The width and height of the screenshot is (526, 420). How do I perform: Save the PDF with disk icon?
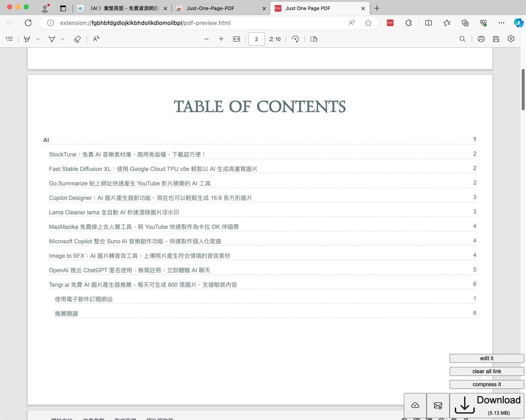click(496, 39)
